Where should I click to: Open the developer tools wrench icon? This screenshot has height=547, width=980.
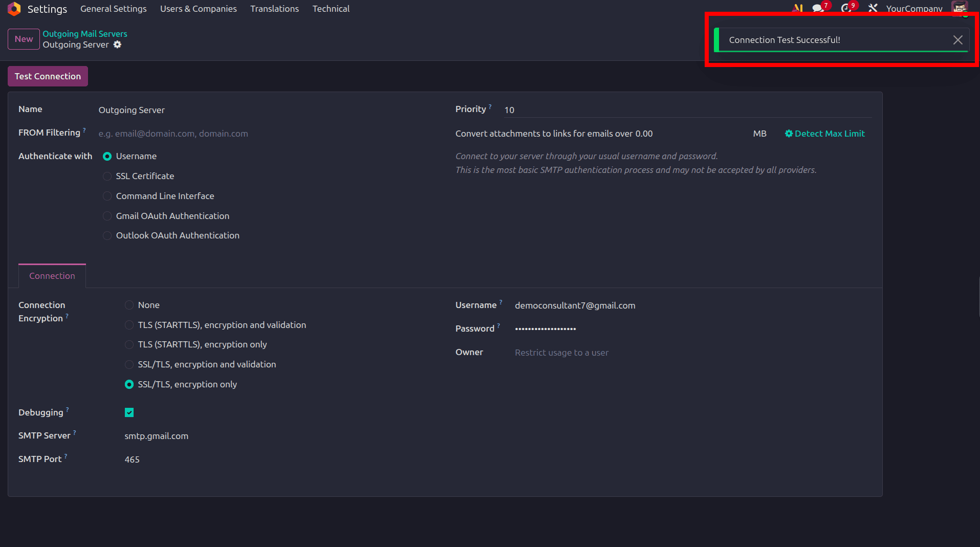pyautogui.click(x=873, y=8)
